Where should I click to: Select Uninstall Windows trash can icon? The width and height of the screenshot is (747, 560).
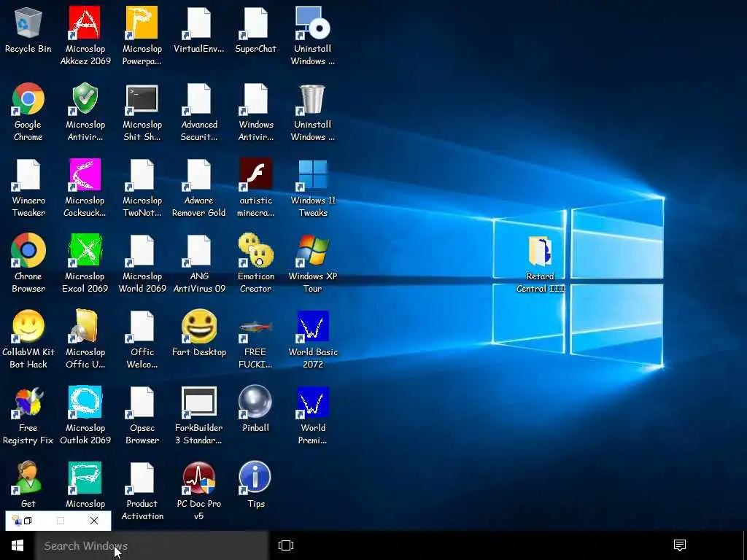312,112
